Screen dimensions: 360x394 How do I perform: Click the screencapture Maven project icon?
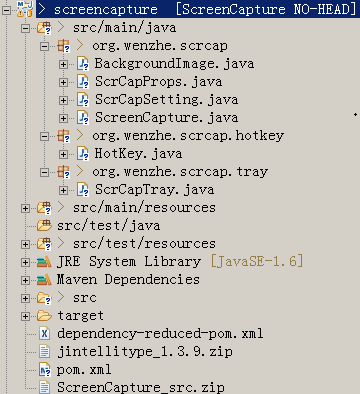coord(25,9)
